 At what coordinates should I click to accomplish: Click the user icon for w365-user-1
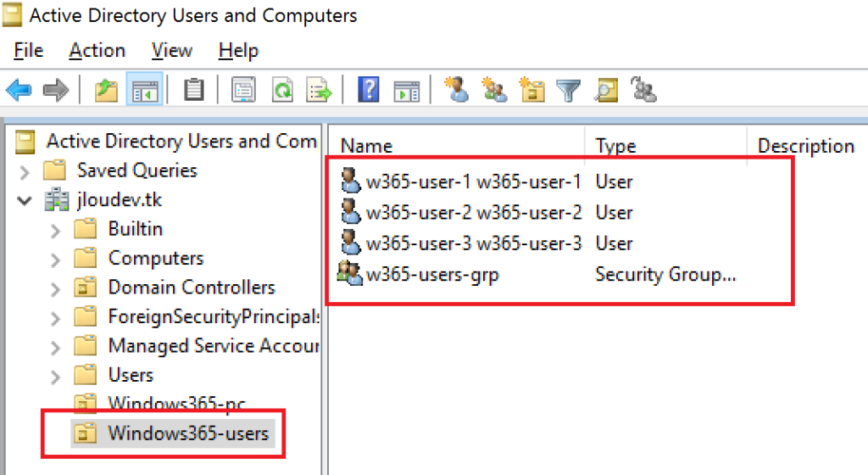pyautogui.click(x=350, y=181)
